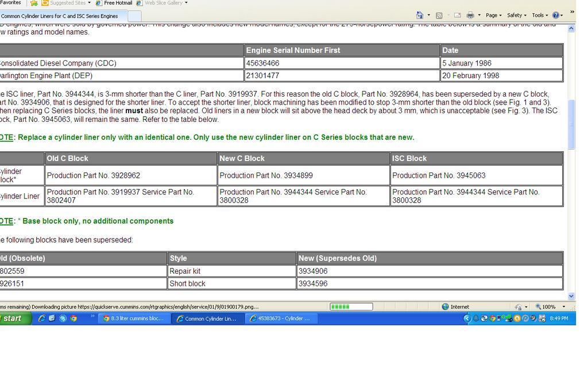Open the Free Hotmail favorites link
Viewport: 588px width, 368px height.
point(114,3)
